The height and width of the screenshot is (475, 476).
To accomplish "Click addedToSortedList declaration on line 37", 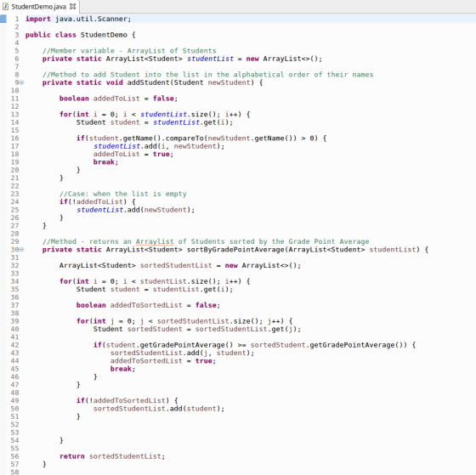I will coord(146,305).
